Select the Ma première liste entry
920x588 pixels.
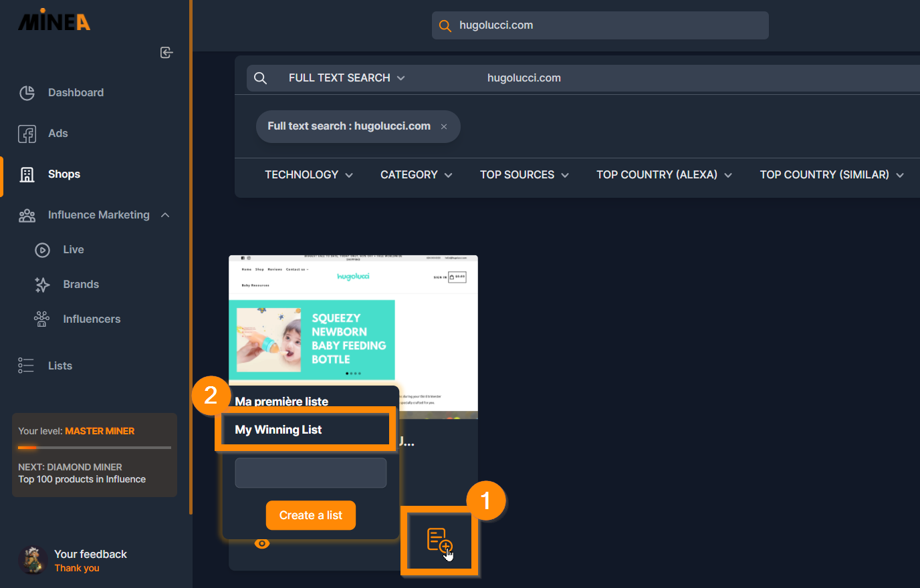point(281,402)
